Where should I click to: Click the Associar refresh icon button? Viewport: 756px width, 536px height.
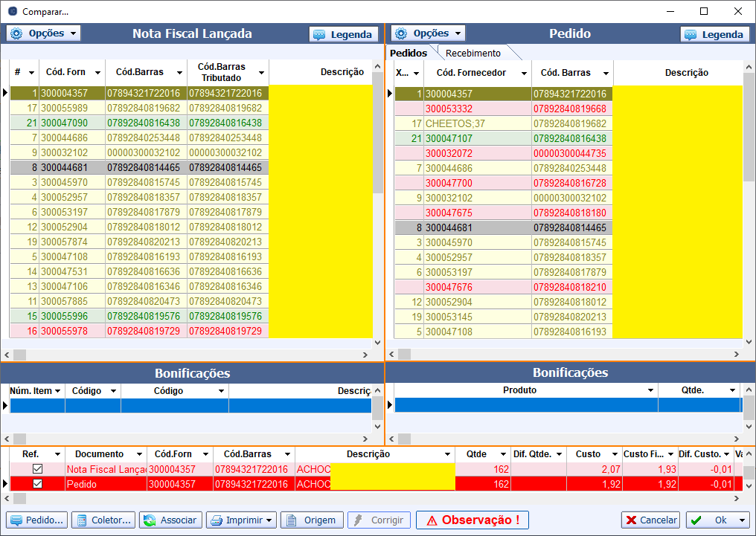tap(170, 520)
